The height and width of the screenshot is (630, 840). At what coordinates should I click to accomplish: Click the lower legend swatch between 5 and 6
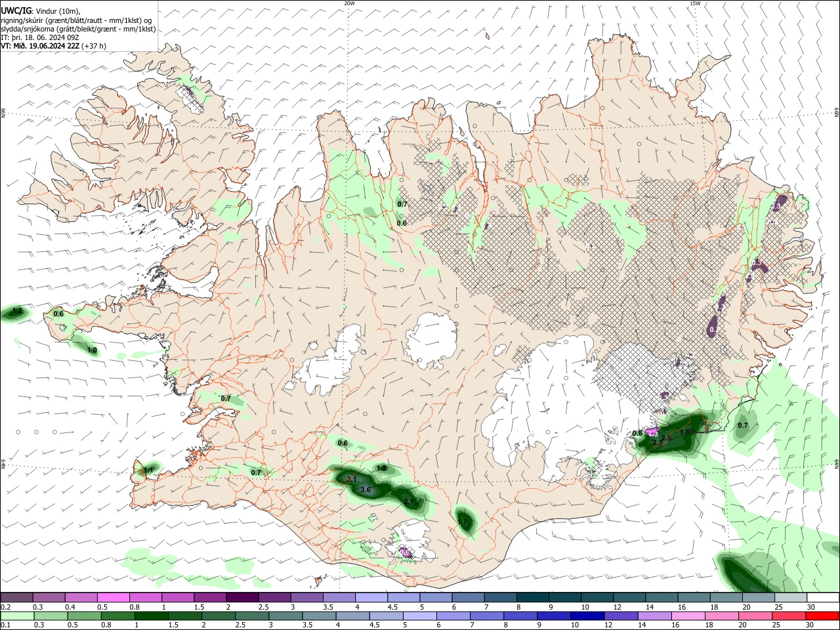pyautogui.click(x=419, y=616)
